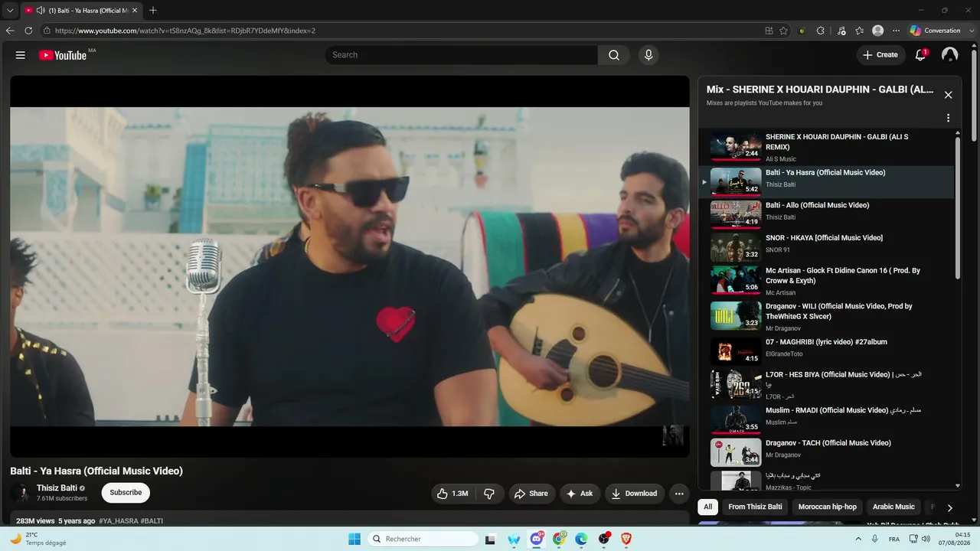Viewport: 980px width, 551px height.
Task: Click the video player to pause
Action: pos(350,266)
